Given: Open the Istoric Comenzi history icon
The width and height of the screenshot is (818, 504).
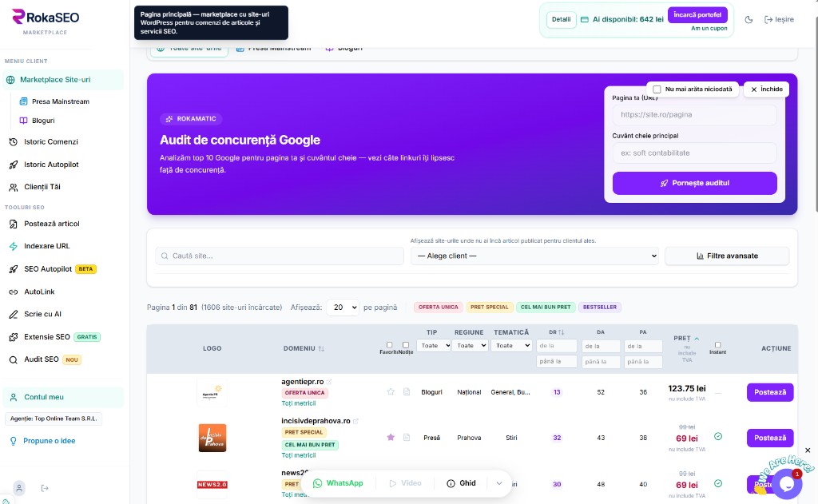Looking at the screenshot, I should tap(14, 142).
